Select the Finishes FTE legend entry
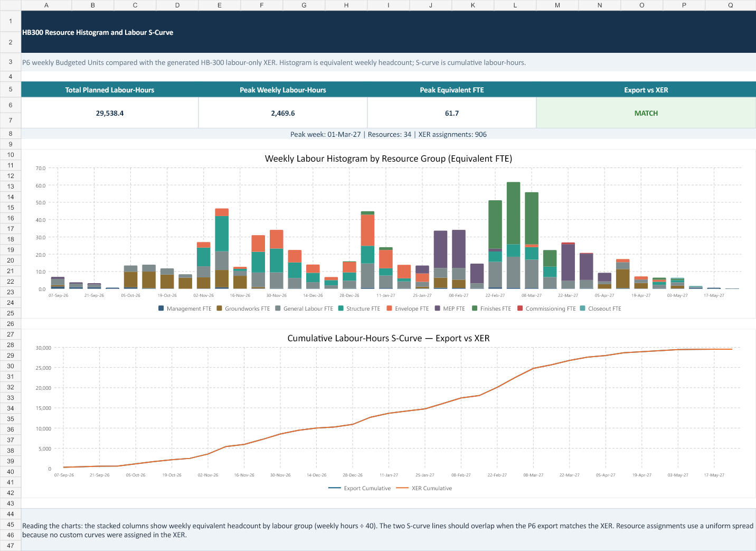This screenshot has height=551, width=756. pyautogui.click(x=492, y=309)
